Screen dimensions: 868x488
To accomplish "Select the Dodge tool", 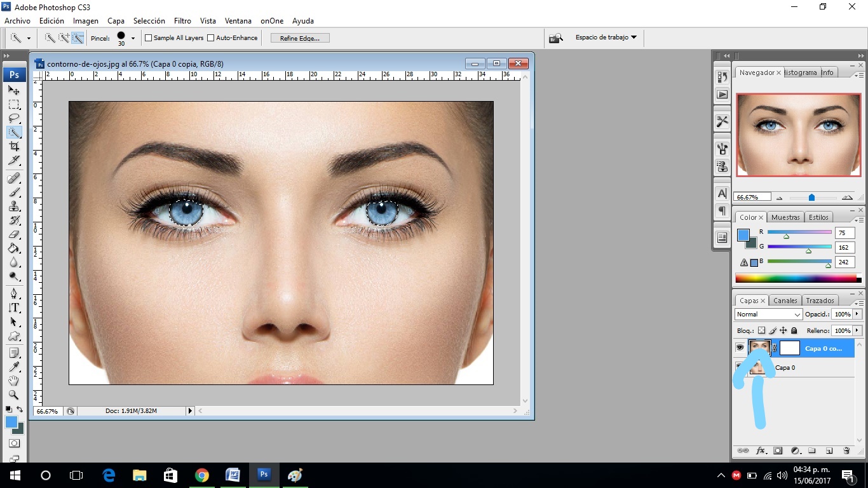I will click(14, 276).
